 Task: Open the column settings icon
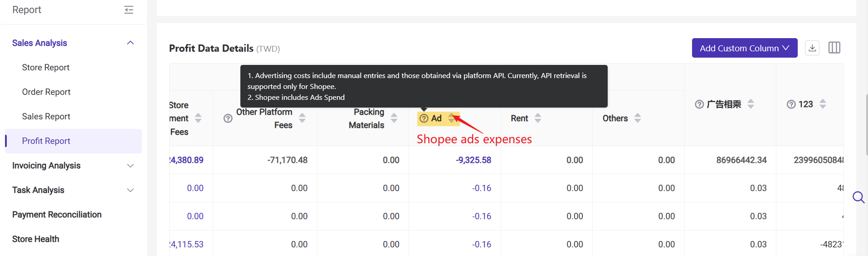pyautogui.click(x=834, y=48)
